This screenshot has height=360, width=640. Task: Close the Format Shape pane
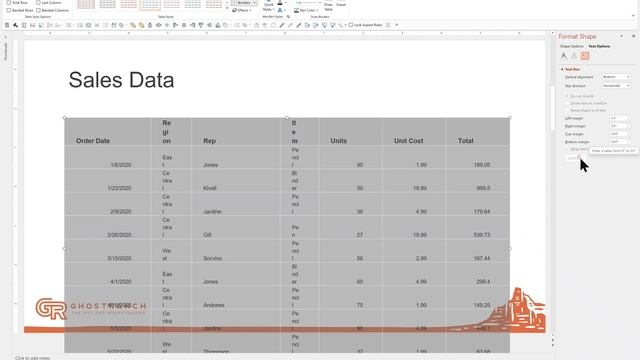(x=633, y=36)
